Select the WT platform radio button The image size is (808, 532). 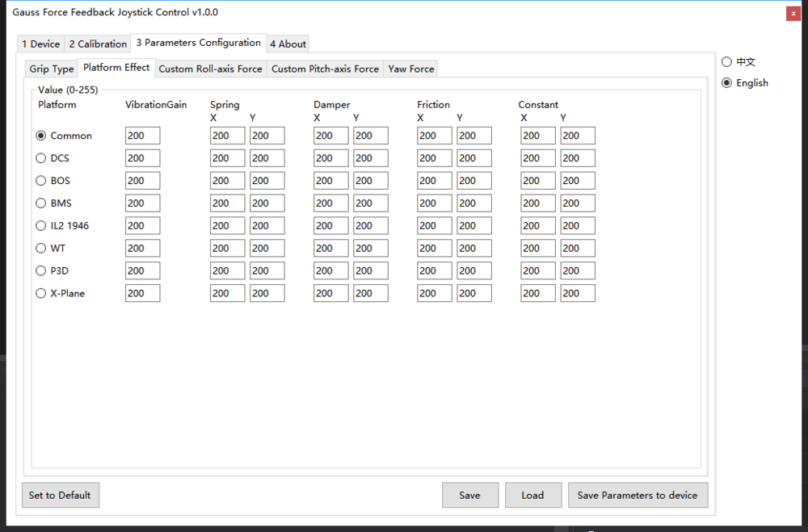(x=50, y=248)
